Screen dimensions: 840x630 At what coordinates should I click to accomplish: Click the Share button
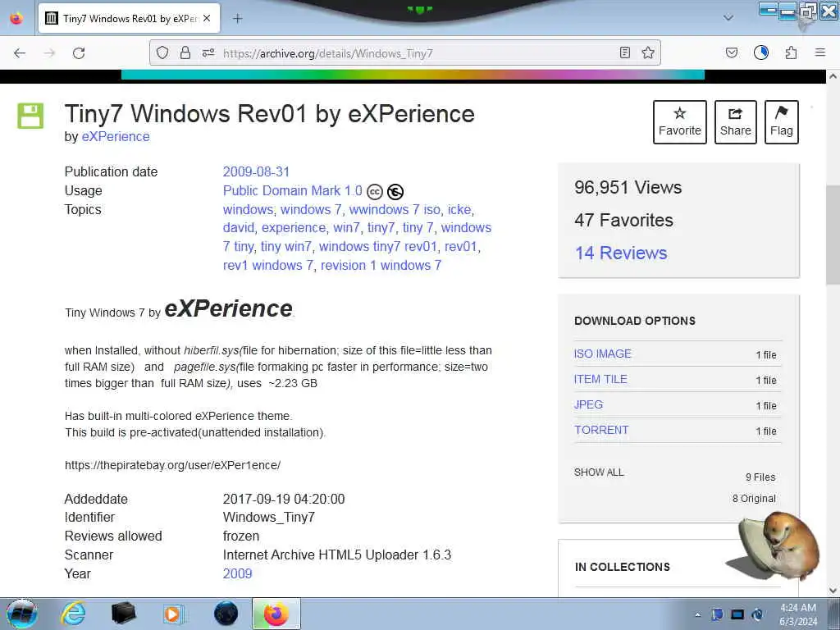point(736,122)
